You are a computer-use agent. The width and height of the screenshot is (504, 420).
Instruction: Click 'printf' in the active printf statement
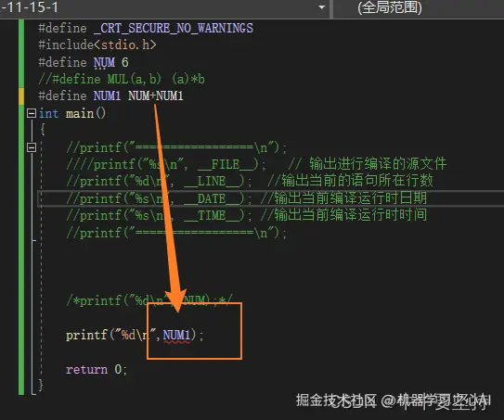[x=86, y=336]
